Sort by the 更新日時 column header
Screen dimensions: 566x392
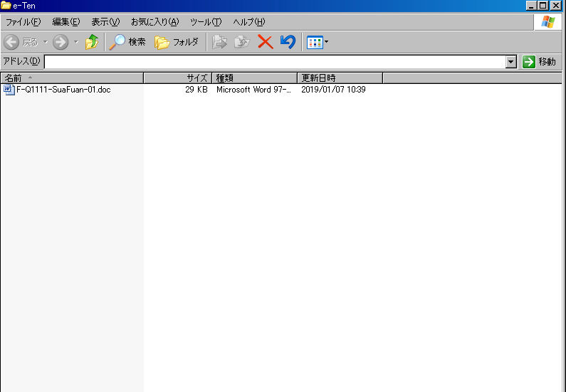(x=340, y=78)
